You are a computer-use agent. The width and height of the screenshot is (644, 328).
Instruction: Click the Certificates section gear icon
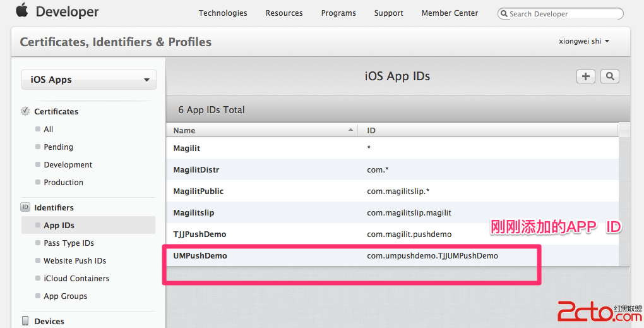[x=25, y=111]
